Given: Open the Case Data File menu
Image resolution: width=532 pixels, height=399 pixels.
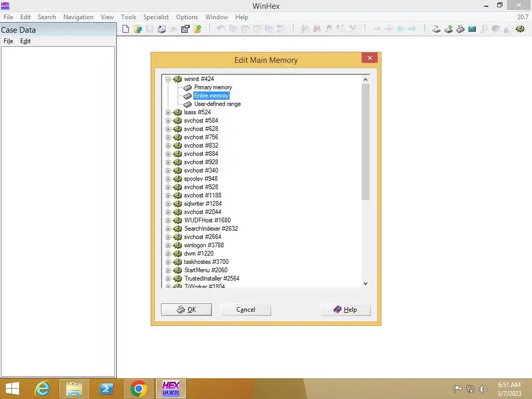Looking at the screenshot, I should (x=8, y=41).
